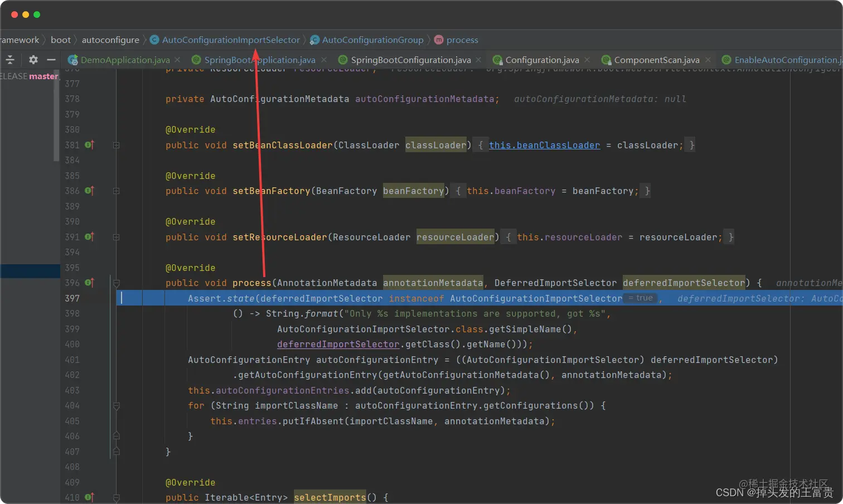Collapse the selectImports method fold on line 410

(117, 497)
